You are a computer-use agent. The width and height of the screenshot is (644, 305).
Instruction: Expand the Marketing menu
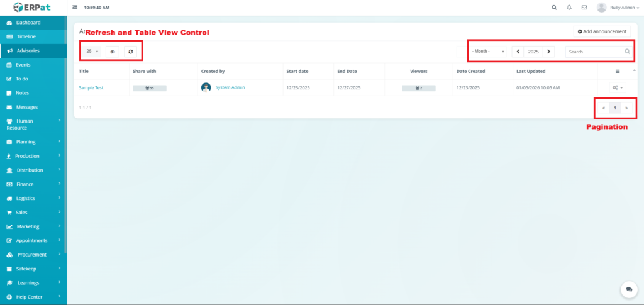[x=33, y=226]
